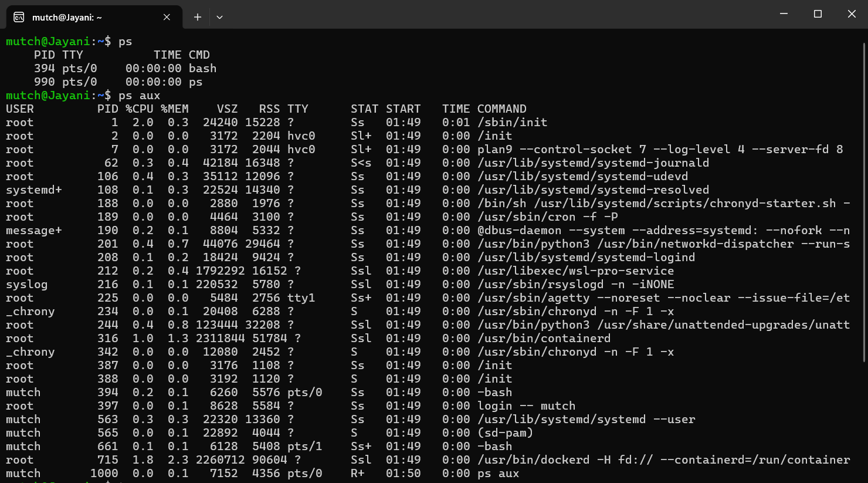Click the S<s status value
Viewport: 868px width, 483px height.
(361, 163)
